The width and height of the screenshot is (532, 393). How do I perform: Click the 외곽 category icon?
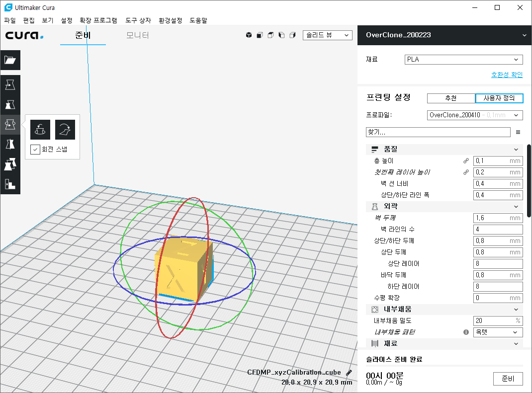click(374, 207)
